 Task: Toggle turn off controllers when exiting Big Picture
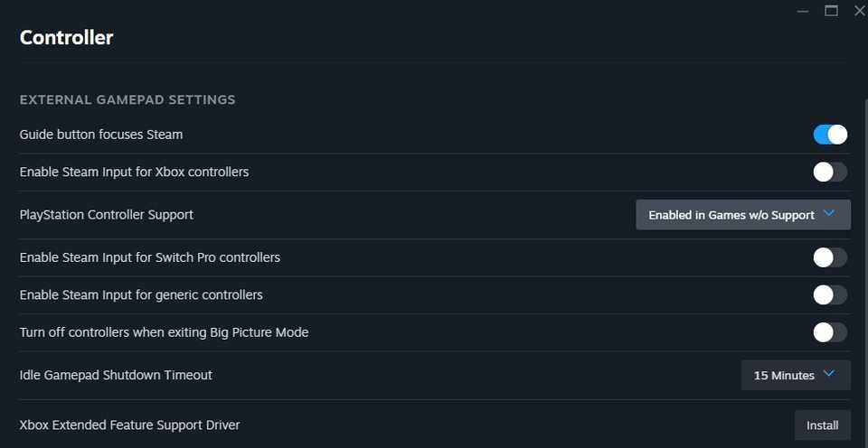[x=830, y=332]
